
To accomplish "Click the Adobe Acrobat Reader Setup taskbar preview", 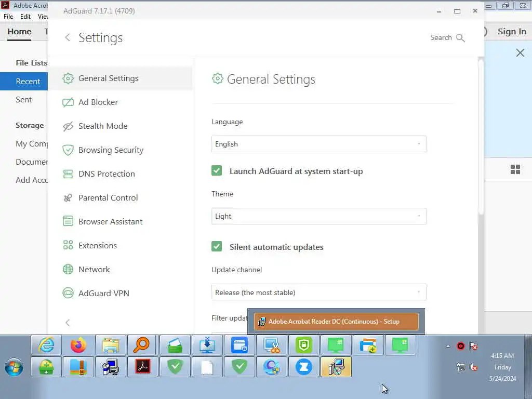I will pyautogui.click(x=336, y=321).
